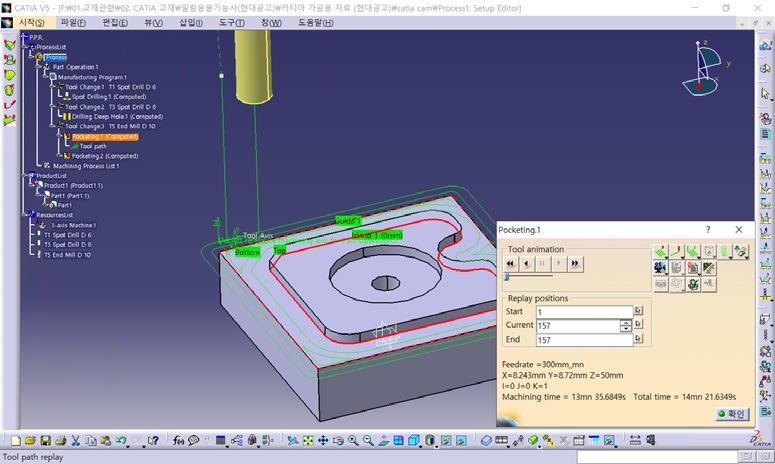Jump to end of tool animation
Screen dimensions: 775x464
click(x=575, y=264)
